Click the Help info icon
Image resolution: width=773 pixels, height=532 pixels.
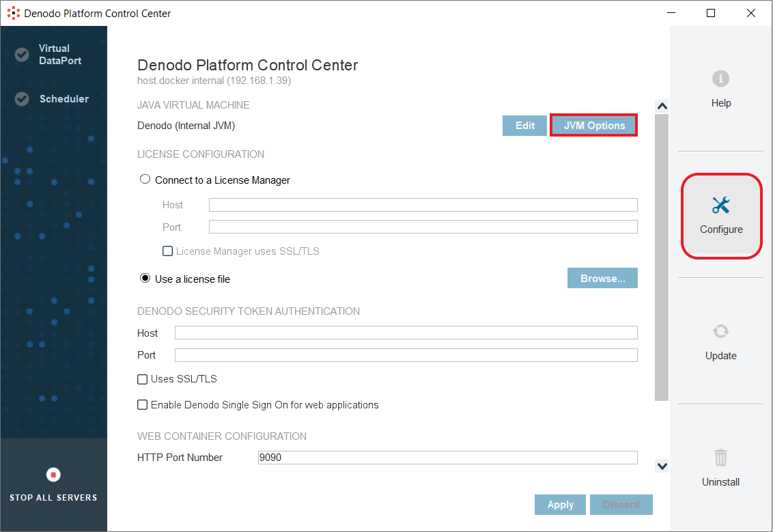pos(720,79)
